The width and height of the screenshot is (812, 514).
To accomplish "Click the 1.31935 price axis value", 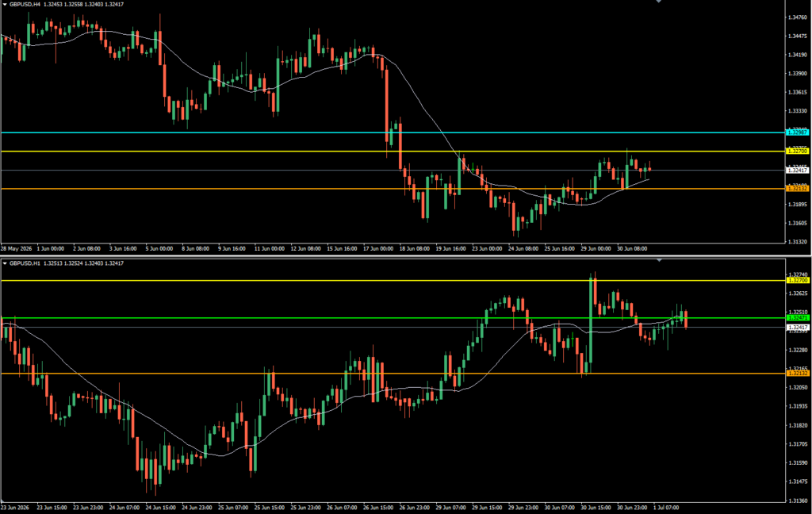I will click(797, 406).
